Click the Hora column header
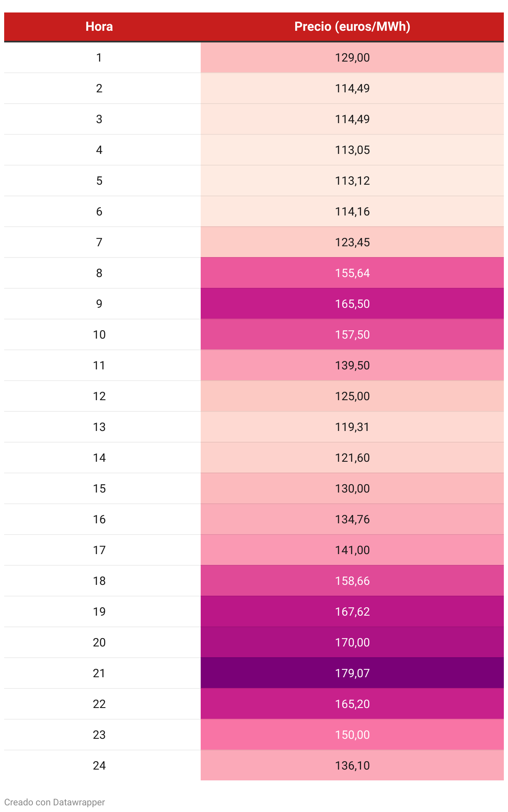508x812 pixels. click(99, 27)
